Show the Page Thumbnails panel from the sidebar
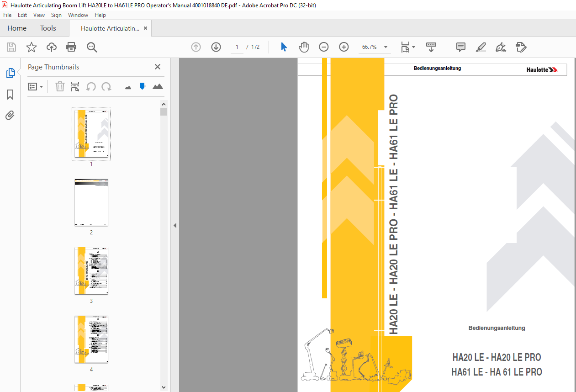576x392 pixels. click(x=10, y=73)
